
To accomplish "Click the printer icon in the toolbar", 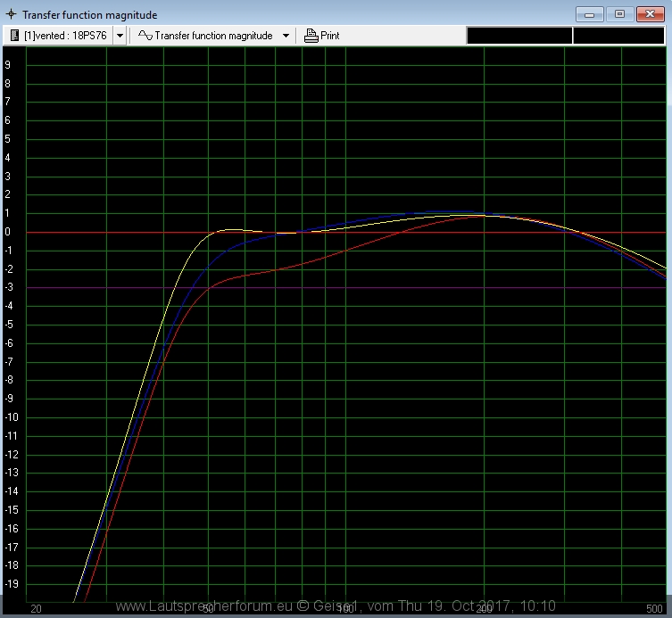I will [x=311, y=36].
